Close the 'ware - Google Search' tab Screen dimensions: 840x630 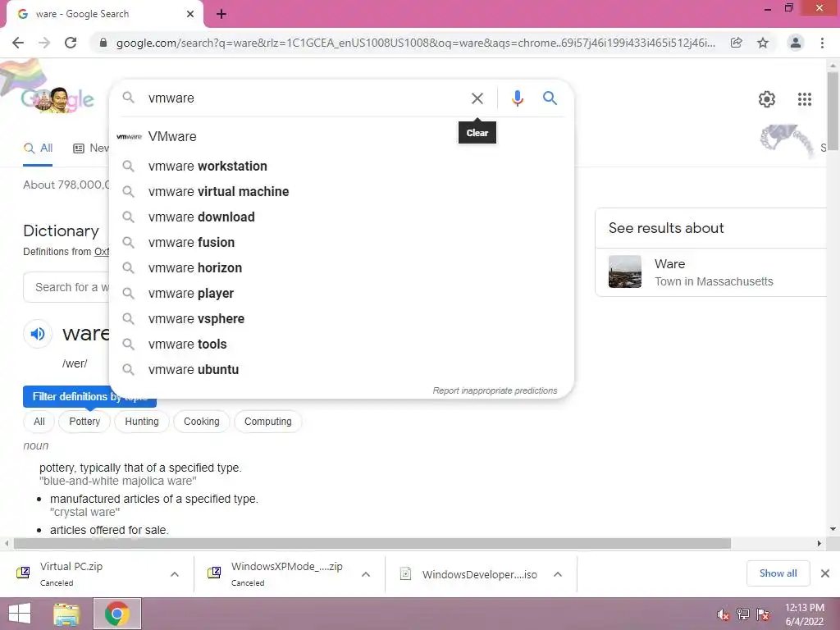click(x=190, y=15)
